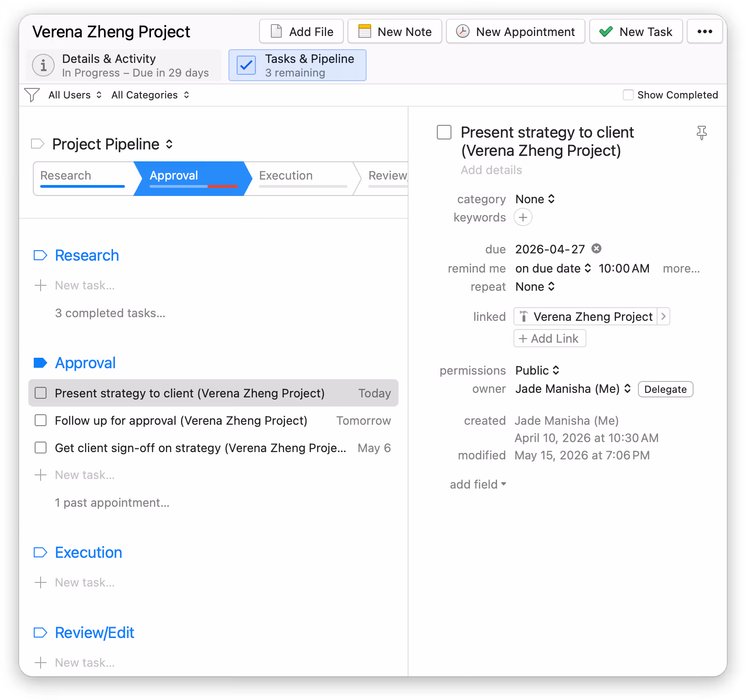Open the add field dropdown
The width and height of the screenshot is (746, 700).
coord(478,484)
